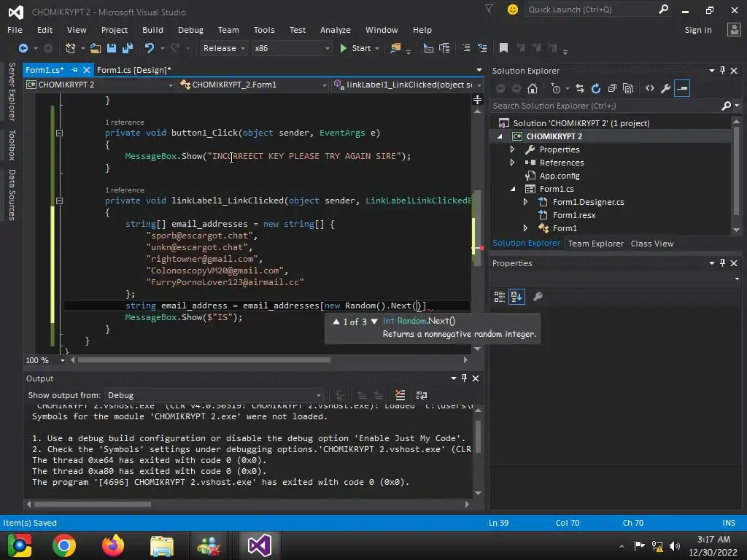Click the Property Pages wrench in Properties panel
Viewport: 747px width, 560px height.
click(x=538, y=297)
